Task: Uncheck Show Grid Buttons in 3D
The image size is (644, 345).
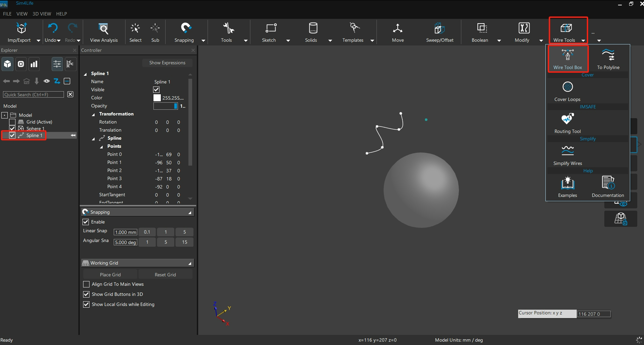Action: point(86,295)
